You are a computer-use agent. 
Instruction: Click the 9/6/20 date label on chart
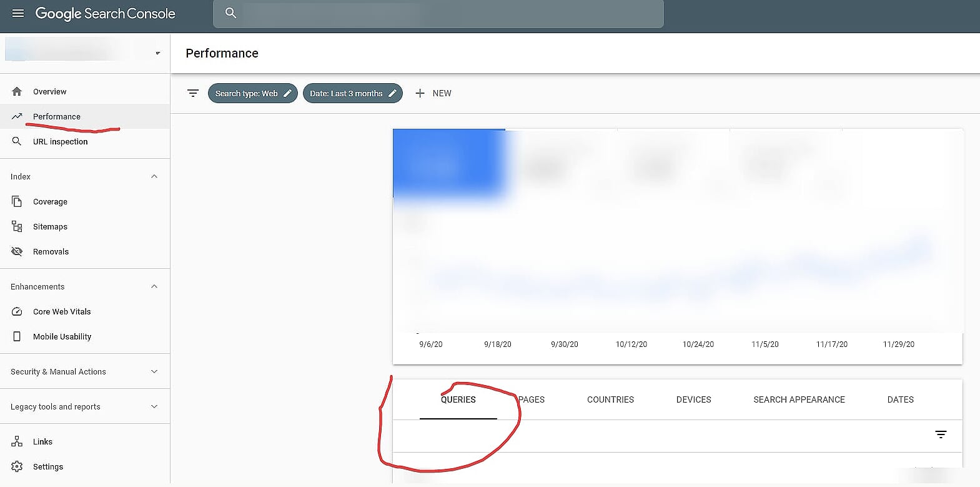click(x=431, y=344)
